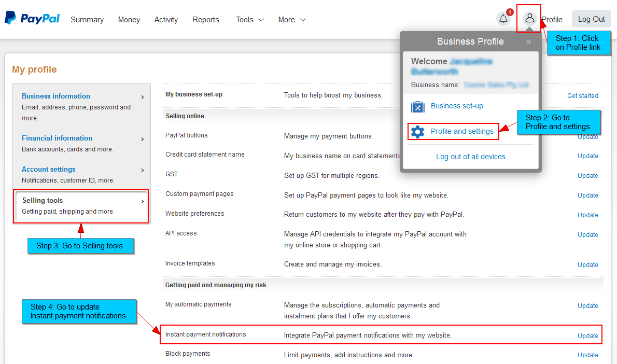Click the Log Out button

(x=592, y=19)
